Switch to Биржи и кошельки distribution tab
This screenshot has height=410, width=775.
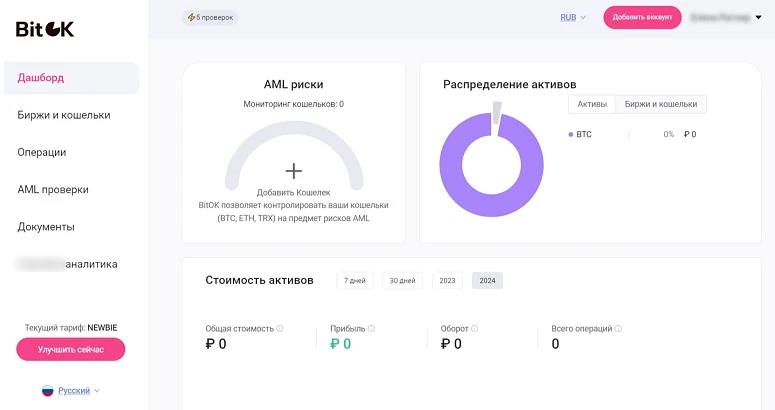point(661,104)
